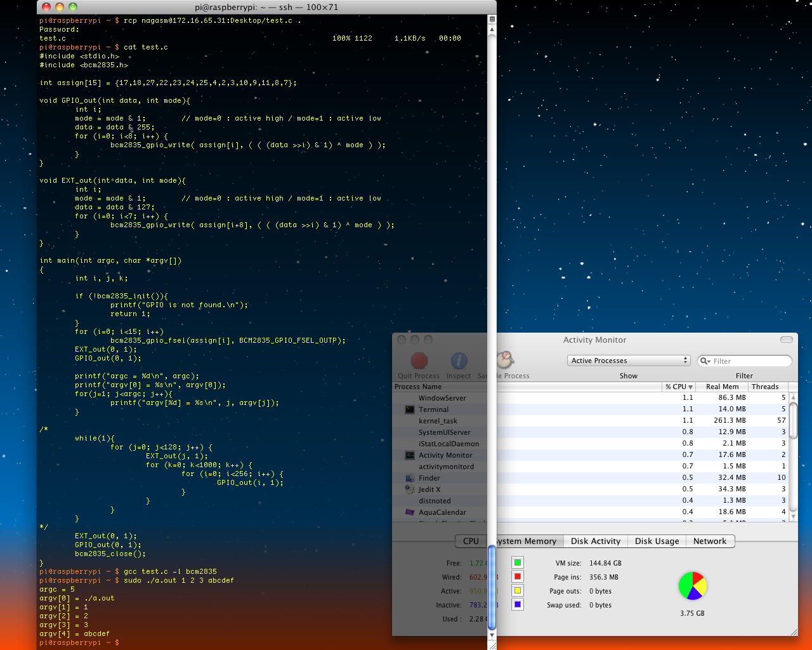
Task: Select the Terminal process icon in list
Action: pyautogui.click(x=410, y=409)
